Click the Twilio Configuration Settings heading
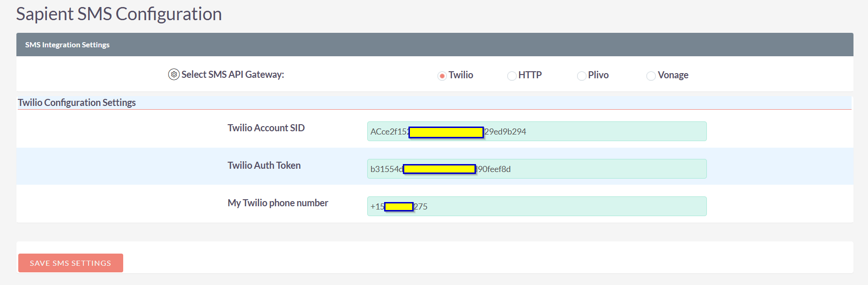This screenshot has width=868, height=285. tap(77, 103)
